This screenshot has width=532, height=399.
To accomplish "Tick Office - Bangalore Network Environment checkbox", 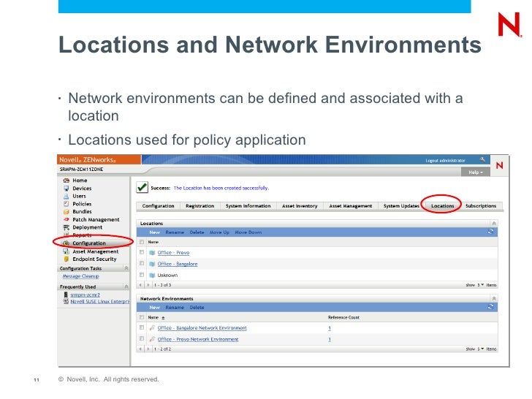I will tap(142, 327).
